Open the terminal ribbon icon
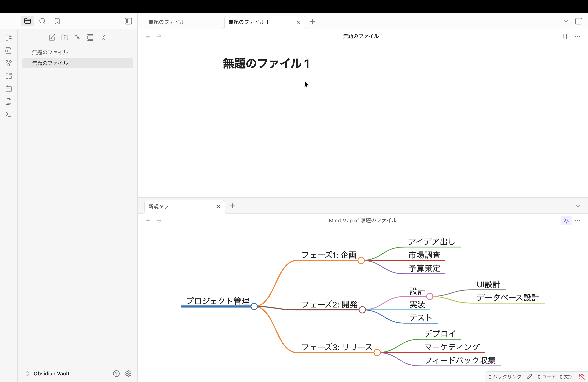The width and height of the screenshot is (588, 382). tap(9, 114)
